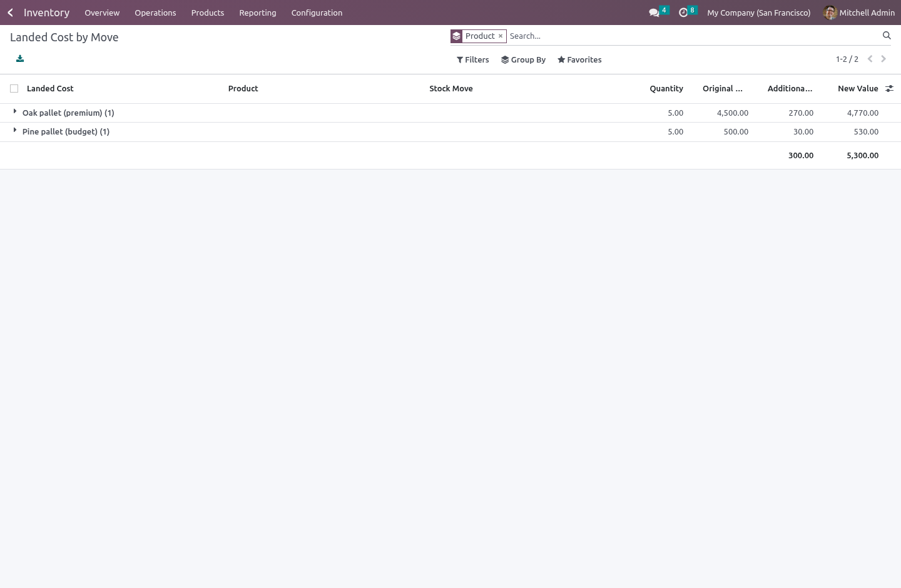Click the 30.00 additional cost cell

pyautogui.click(x=803, y=132)
